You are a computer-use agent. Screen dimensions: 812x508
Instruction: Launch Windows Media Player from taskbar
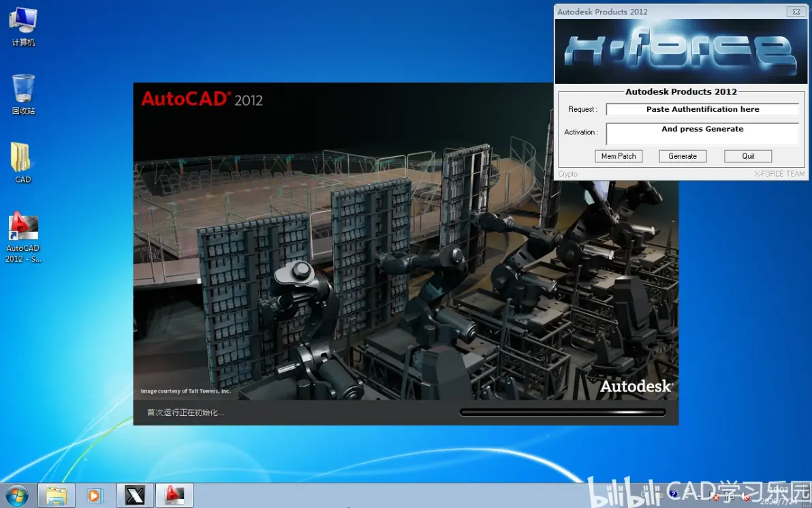tap(95, 496)
